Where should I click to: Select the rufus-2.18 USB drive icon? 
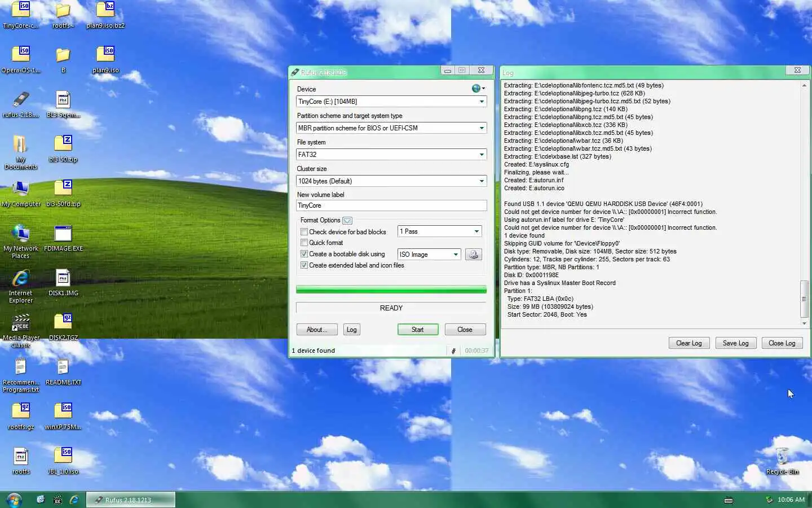pos(21,104)
